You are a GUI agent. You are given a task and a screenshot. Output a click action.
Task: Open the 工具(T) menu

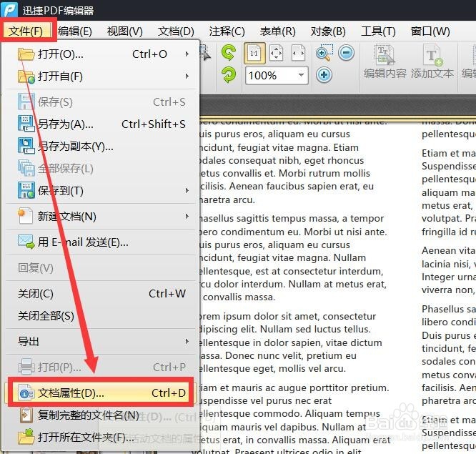pos(378,31)
